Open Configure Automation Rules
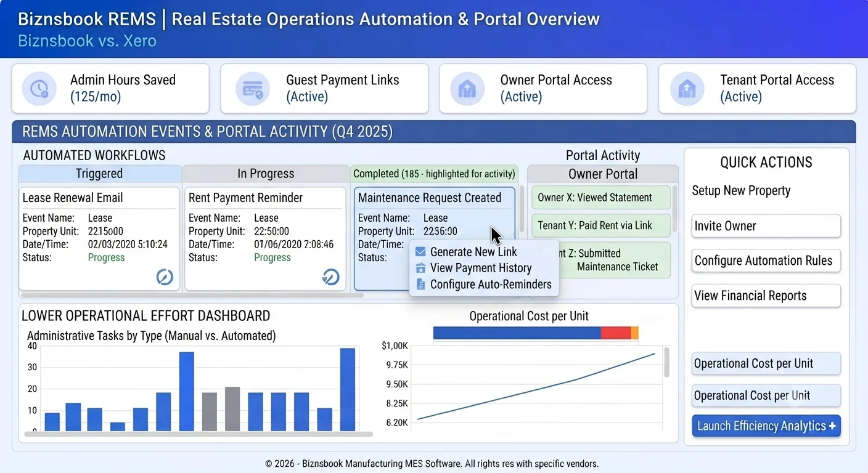 tap(766, 261)
